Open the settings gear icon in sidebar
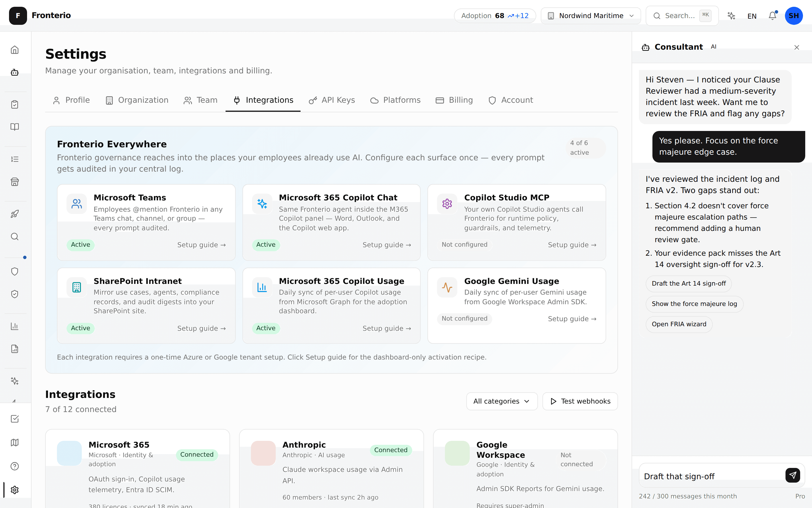The height and width of the screenshot is (508, 812). [14, 490]
